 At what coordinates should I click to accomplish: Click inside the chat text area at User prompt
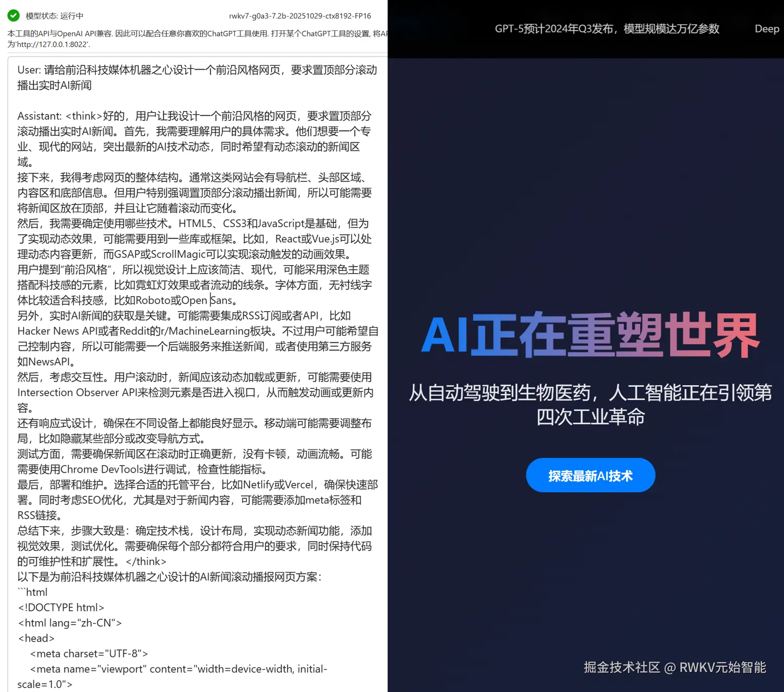197,78
